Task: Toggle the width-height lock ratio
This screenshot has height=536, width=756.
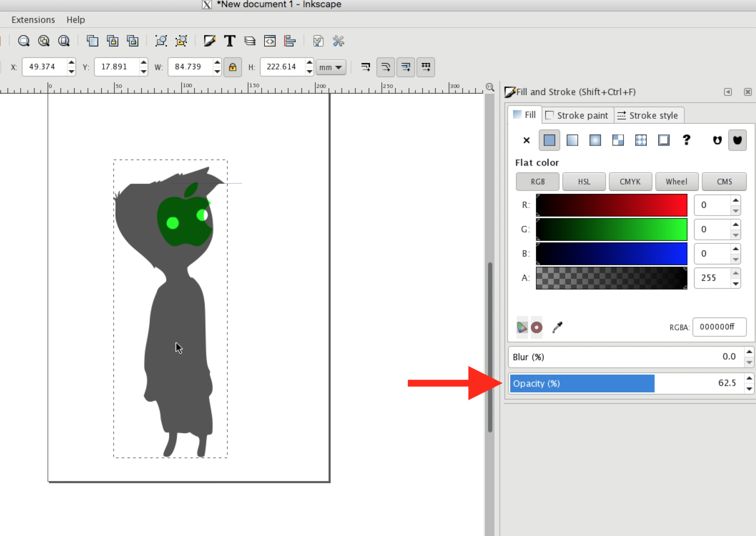Action: (x=233, y=67)
